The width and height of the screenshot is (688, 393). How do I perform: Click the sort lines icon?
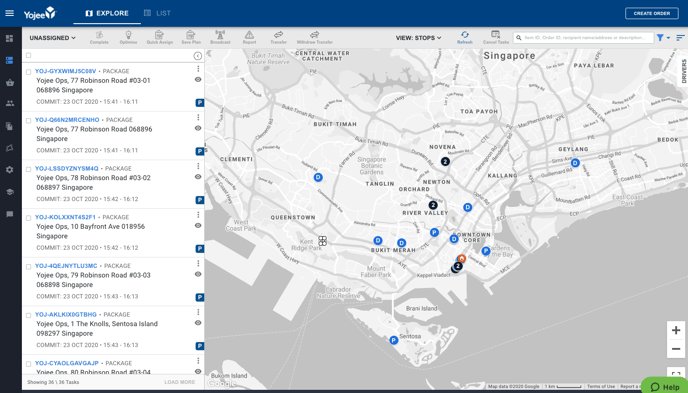tap(680, 38)
